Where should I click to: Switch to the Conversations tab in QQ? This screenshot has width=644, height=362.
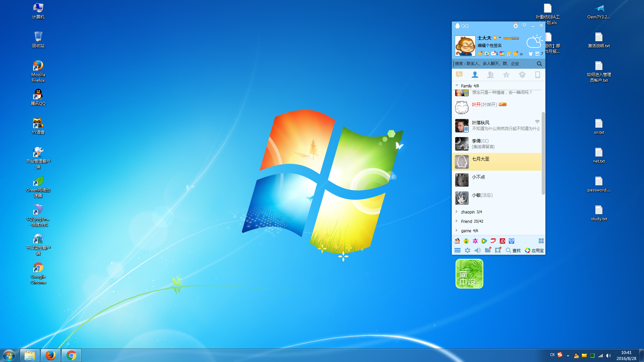pos(459,74)
